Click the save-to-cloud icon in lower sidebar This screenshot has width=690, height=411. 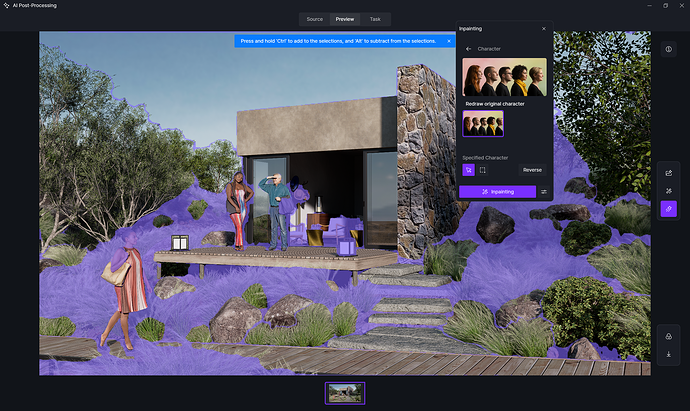point(668,336)
